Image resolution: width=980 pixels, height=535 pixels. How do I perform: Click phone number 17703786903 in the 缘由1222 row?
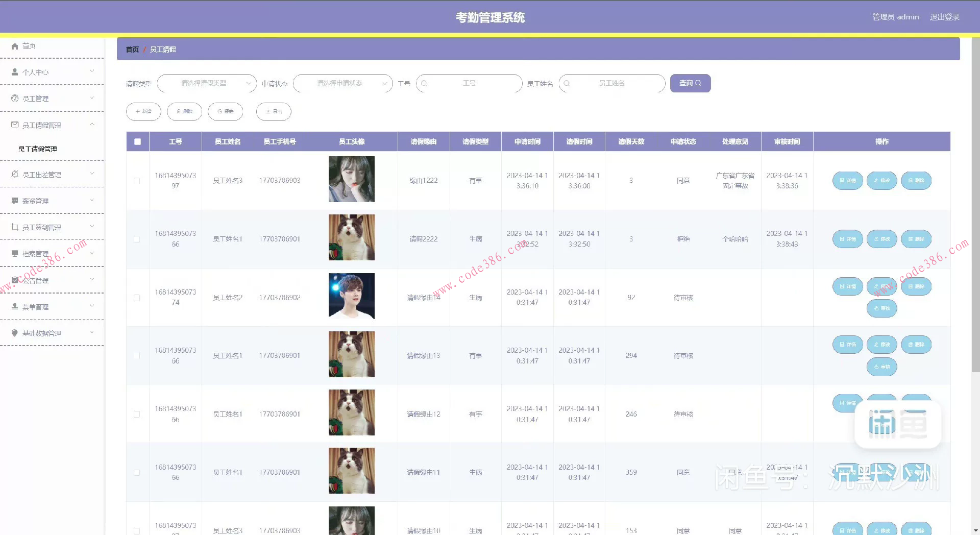(280, 181)
